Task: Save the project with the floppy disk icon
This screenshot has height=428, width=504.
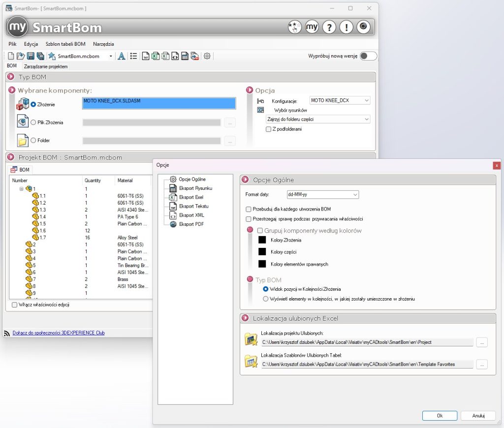Action: [x=31, y=56]
